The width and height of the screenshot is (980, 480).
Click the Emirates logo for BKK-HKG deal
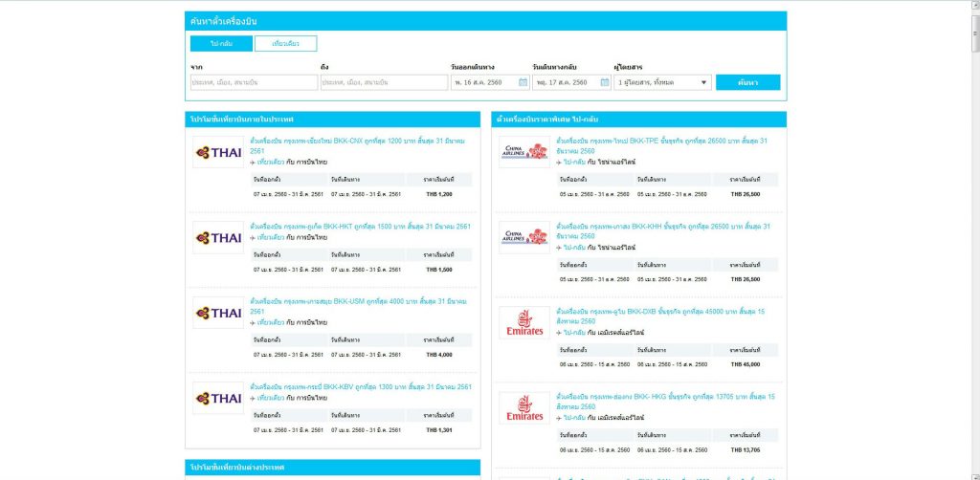click(524, 407)
